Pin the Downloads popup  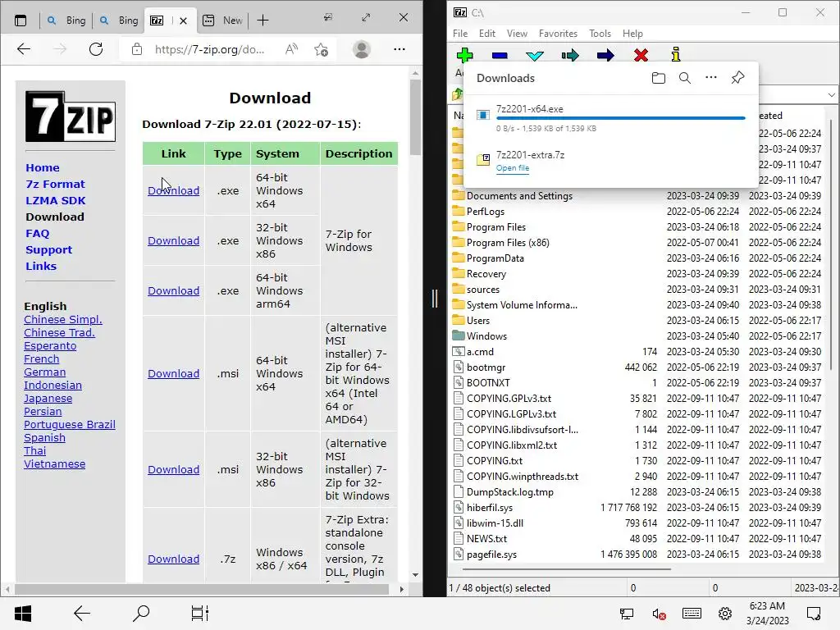737,78
